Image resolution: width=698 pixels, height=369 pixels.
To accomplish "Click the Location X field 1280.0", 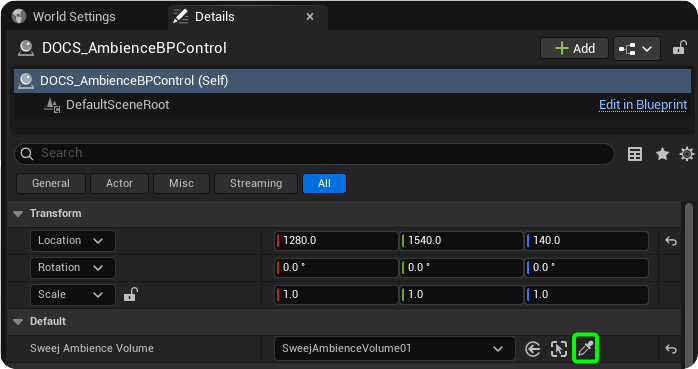I will pyautogui.click(x=336, y=241).
